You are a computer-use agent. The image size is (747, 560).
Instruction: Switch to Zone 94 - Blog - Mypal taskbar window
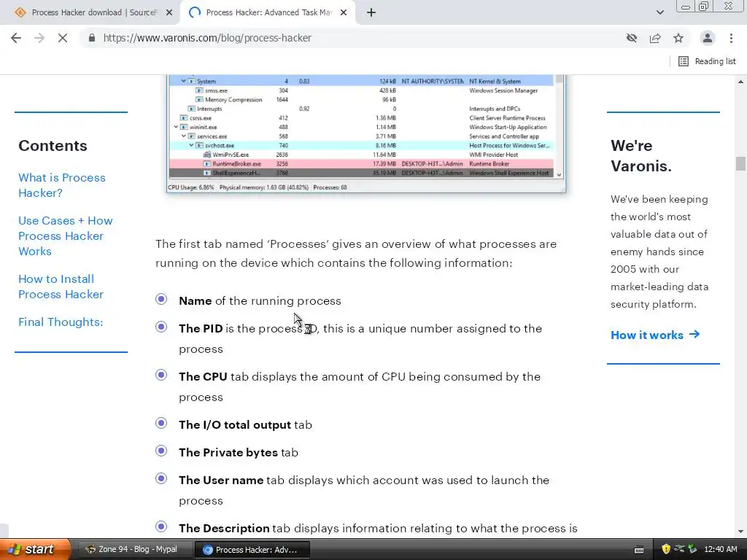134,550
